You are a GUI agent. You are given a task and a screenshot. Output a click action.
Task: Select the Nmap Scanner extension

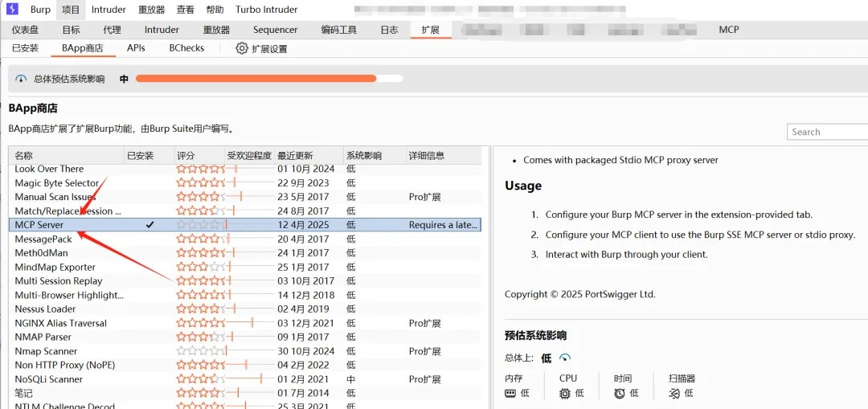pyautogui.click(x=46, y=351)
